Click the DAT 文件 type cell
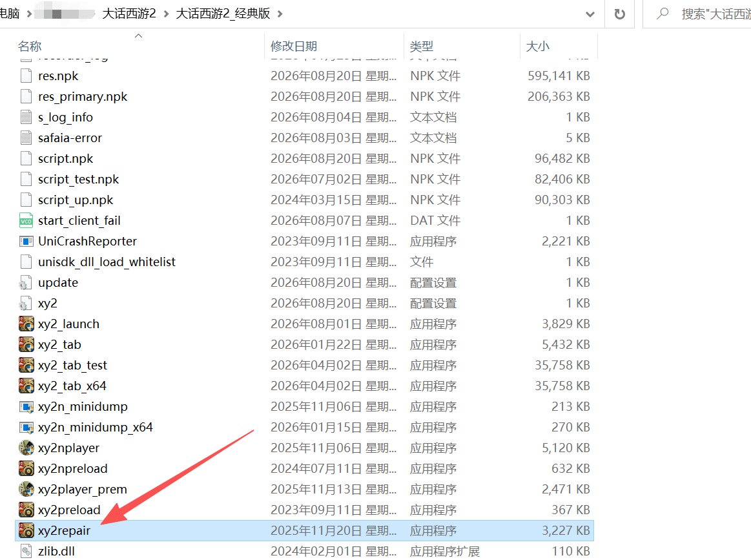 (435, 220)
